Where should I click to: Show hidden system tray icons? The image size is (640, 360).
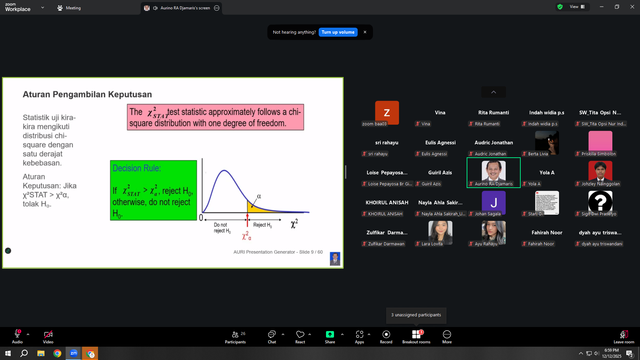coord(581,353)
